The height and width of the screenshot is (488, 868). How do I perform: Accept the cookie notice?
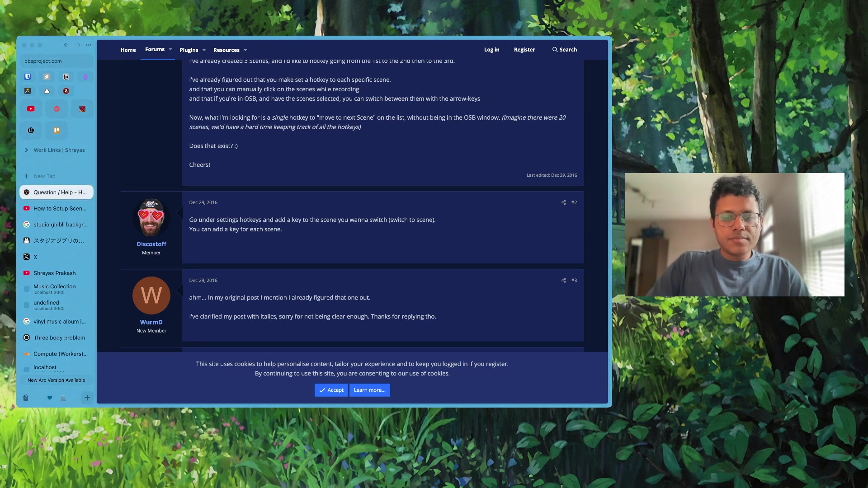(x=331, y=390)
